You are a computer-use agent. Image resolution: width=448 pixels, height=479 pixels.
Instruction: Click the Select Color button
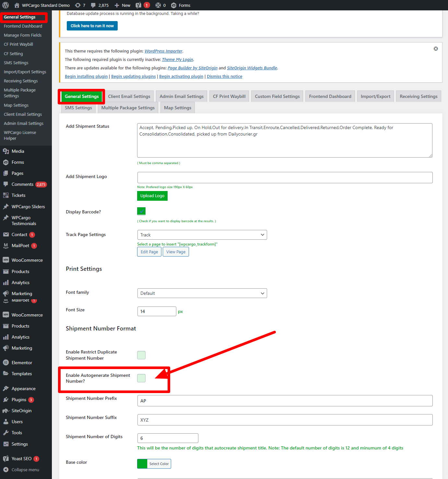click(159, 464)
